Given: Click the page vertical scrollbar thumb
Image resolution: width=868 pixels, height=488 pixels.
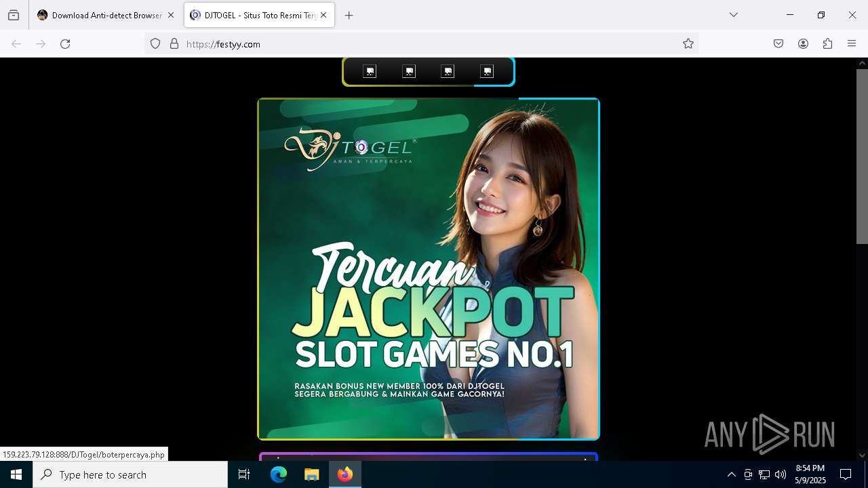Looking at the screenshot, I should (x=862, y=157).
